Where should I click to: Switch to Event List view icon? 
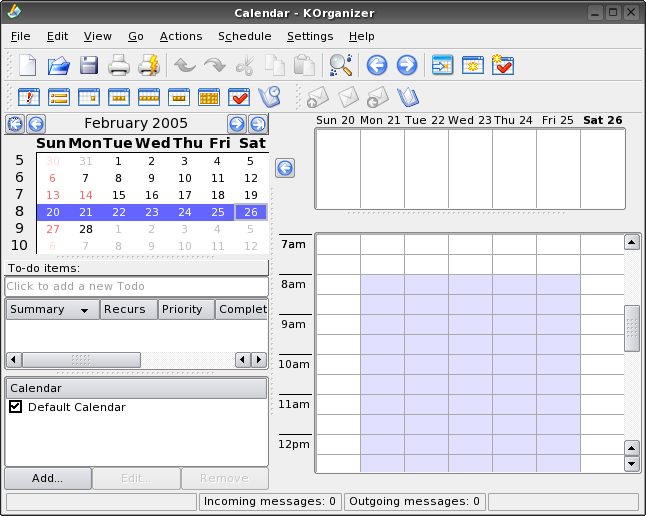[59, 97]
